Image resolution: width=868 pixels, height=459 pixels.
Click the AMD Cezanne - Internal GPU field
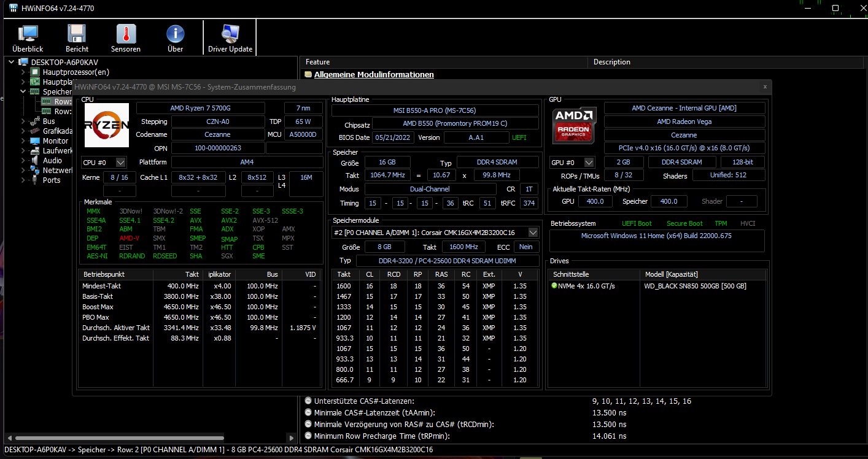coord(684,108)
